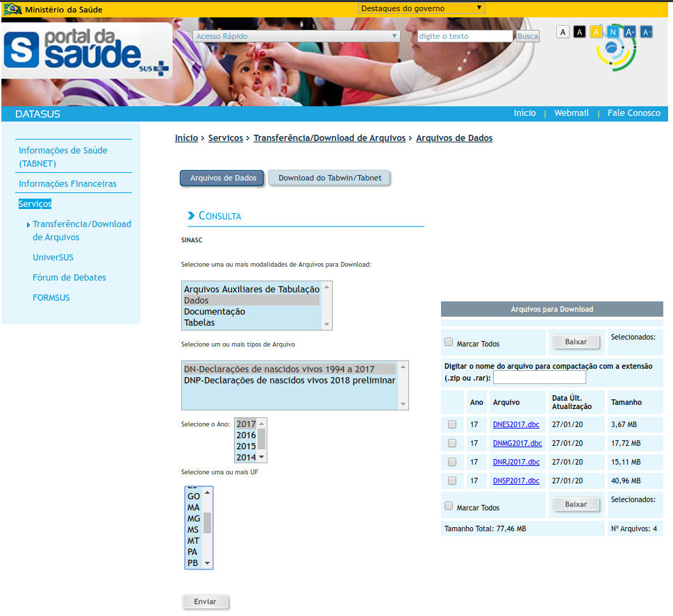
Task: Open Transferência/Download de Arquivos sidebar item
Action: coord(81,231)
